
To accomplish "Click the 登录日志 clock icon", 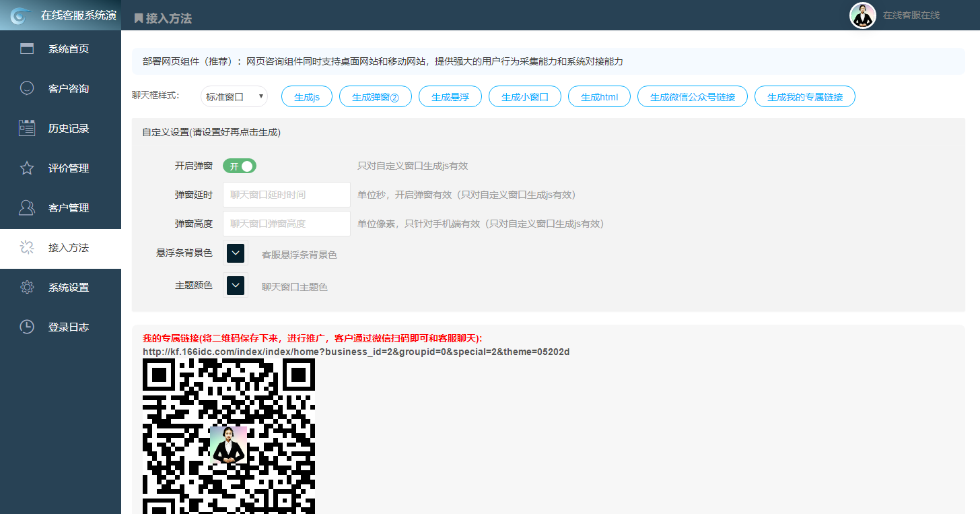I will click(x=27, y=327).
